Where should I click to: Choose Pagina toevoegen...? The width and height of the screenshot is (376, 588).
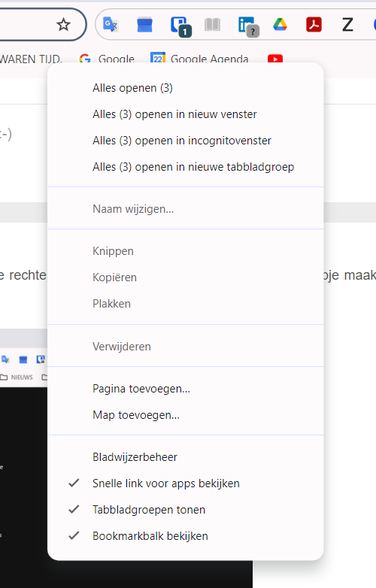tap(185, 389)
